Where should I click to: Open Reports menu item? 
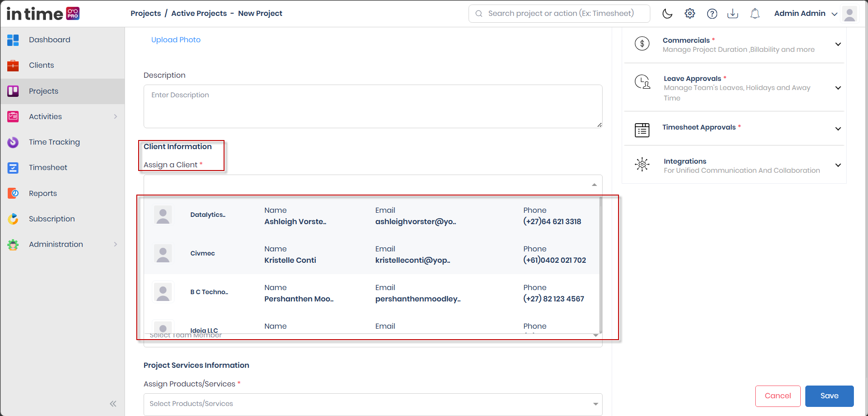(x=43, y=193)
